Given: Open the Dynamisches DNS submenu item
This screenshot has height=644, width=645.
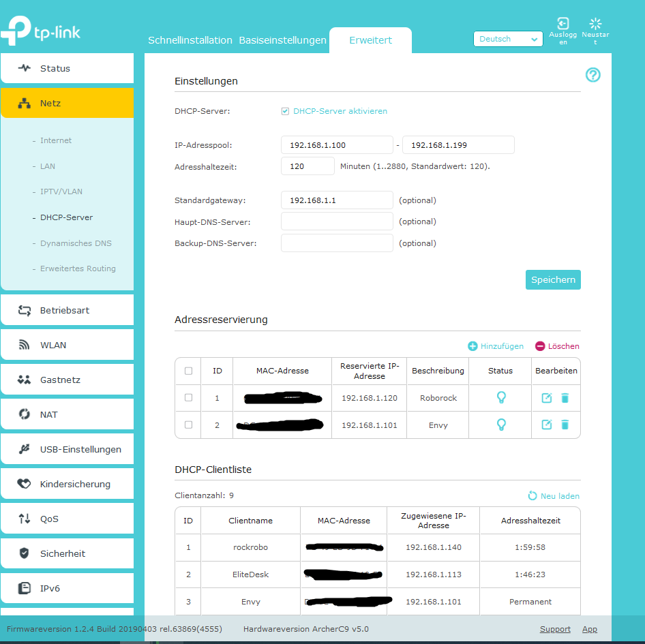Looking at the screenshot, I should 76,243.
